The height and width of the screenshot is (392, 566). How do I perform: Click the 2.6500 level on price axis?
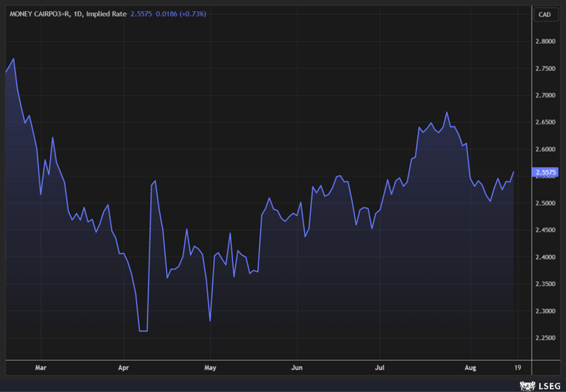click(x=545, y=122)
